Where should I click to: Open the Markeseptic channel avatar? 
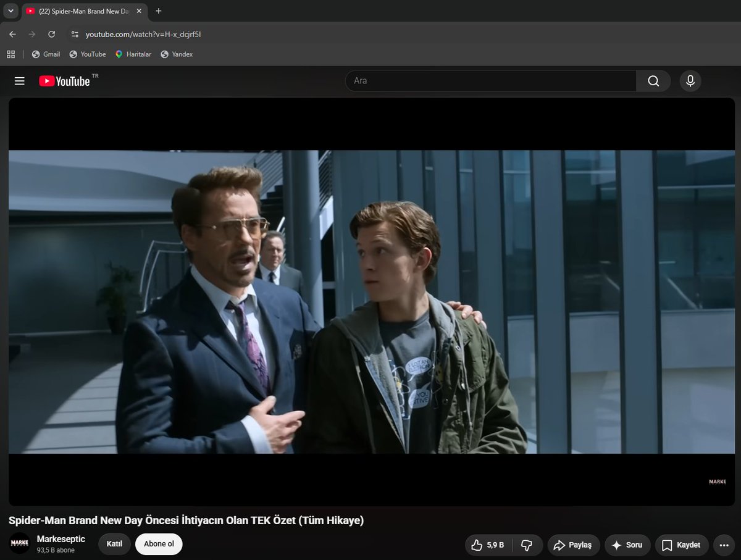point(20,543)
